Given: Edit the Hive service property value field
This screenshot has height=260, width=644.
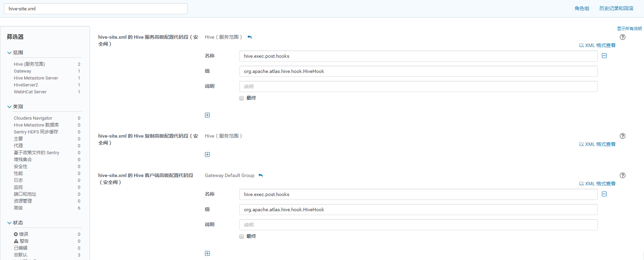Looking at the screenshot, I should click(x=418, y=71).
